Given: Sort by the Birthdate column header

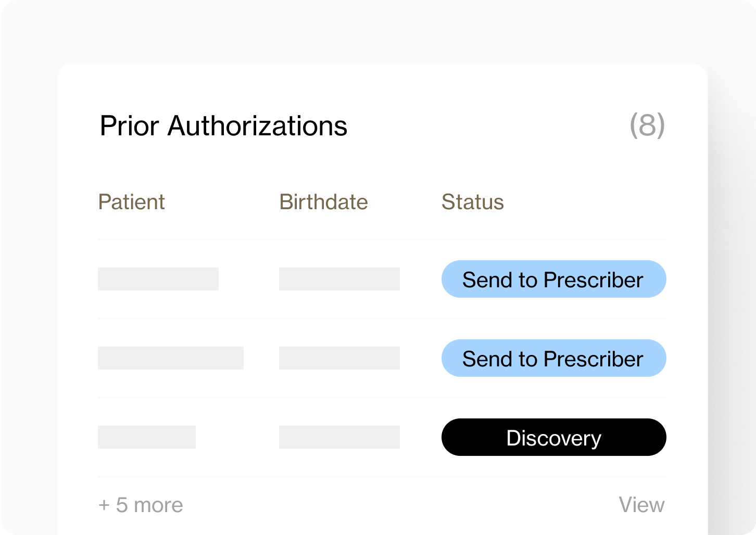Looking at the screenshot, I should (x=323, y=202).
